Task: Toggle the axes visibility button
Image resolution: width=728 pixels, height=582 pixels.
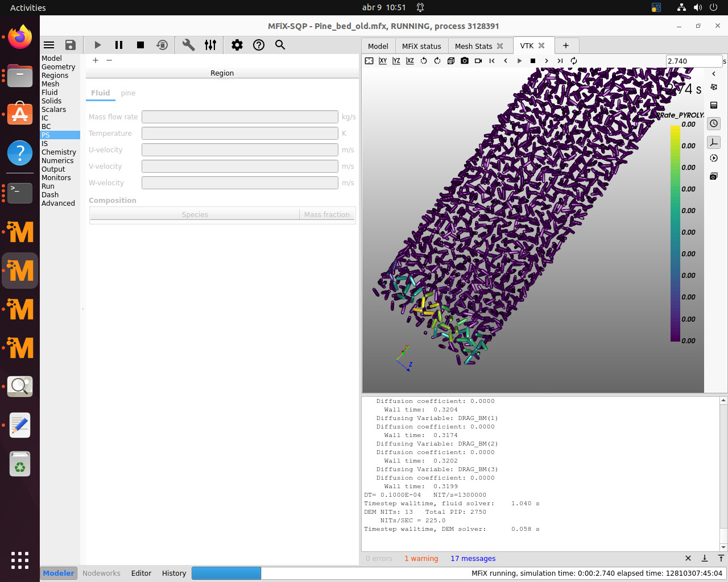Action: tap(714, 142)
